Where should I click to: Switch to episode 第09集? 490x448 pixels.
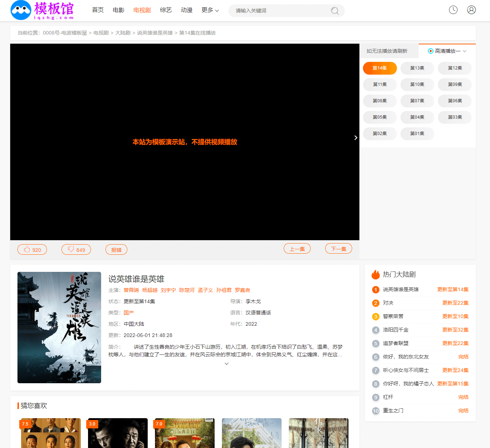pos(454,84)
